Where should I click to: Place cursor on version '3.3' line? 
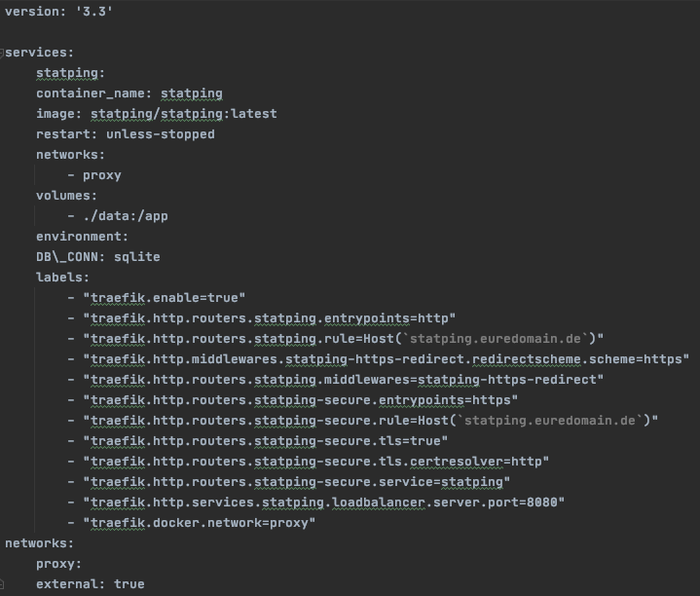tap(59, 12)
